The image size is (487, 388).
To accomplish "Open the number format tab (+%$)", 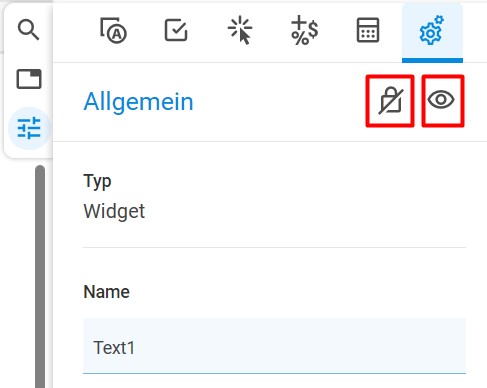I will pyautogui.click(x=304, y=30).
